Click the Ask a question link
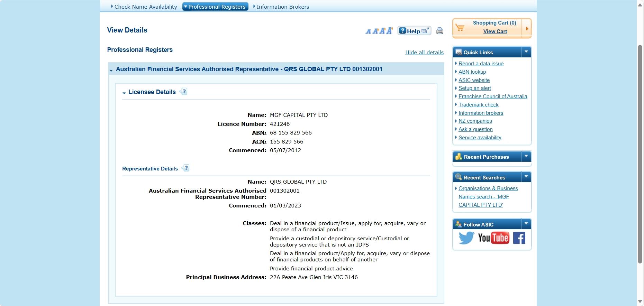 pos(475,129)
